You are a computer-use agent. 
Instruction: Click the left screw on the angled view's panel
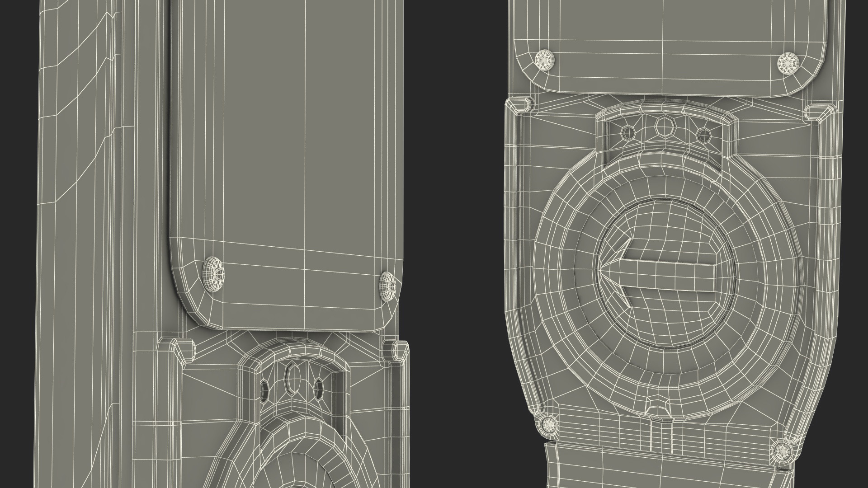click(212, 274)
